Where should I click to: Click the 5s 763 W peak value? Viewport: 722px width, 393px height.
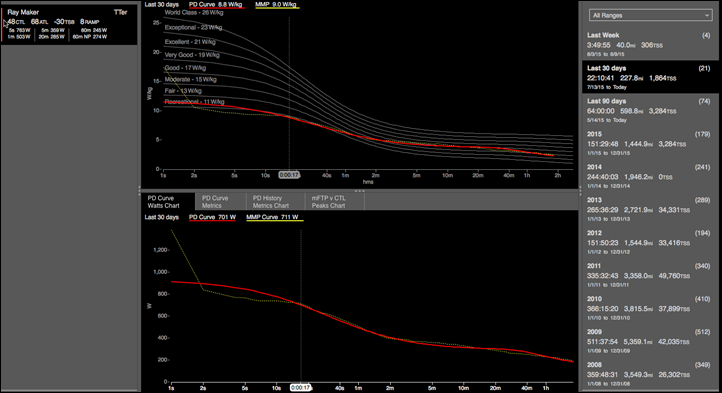point(19,30)
